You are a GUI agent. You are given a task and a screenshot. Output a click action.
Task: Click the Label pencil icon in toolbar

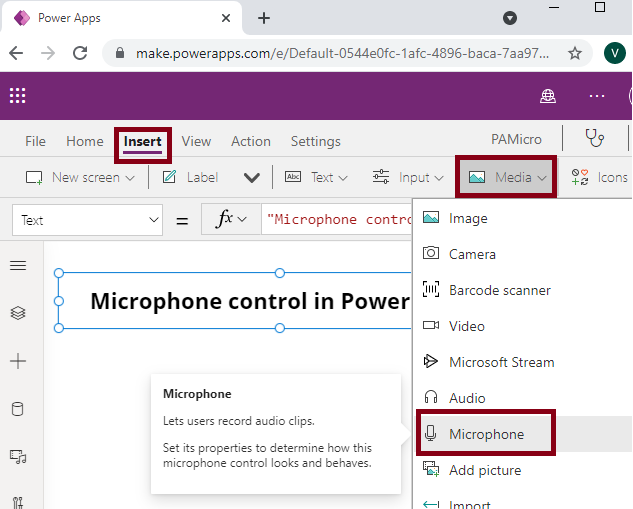pos(169,177)
